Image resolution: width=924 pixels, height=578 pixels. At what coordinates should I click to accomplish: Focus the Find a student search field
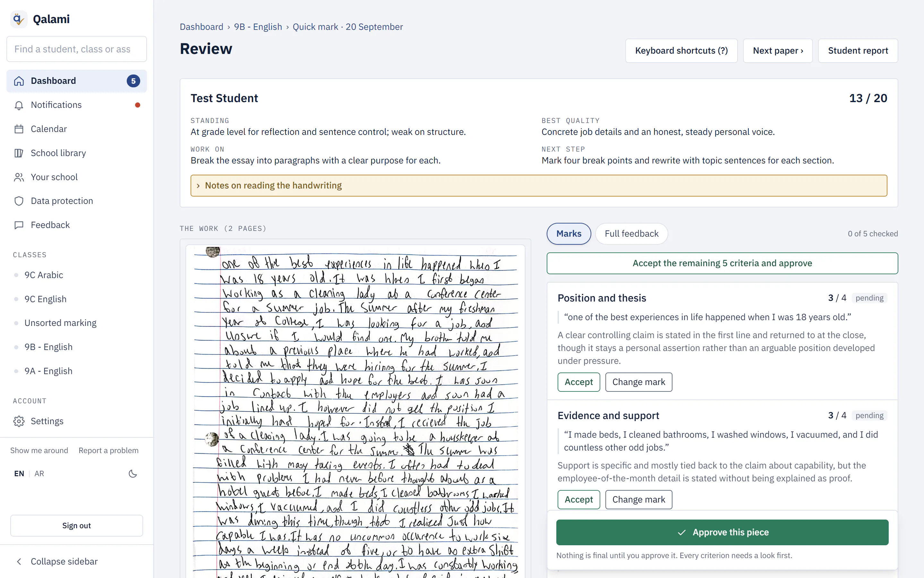[76, 49]
